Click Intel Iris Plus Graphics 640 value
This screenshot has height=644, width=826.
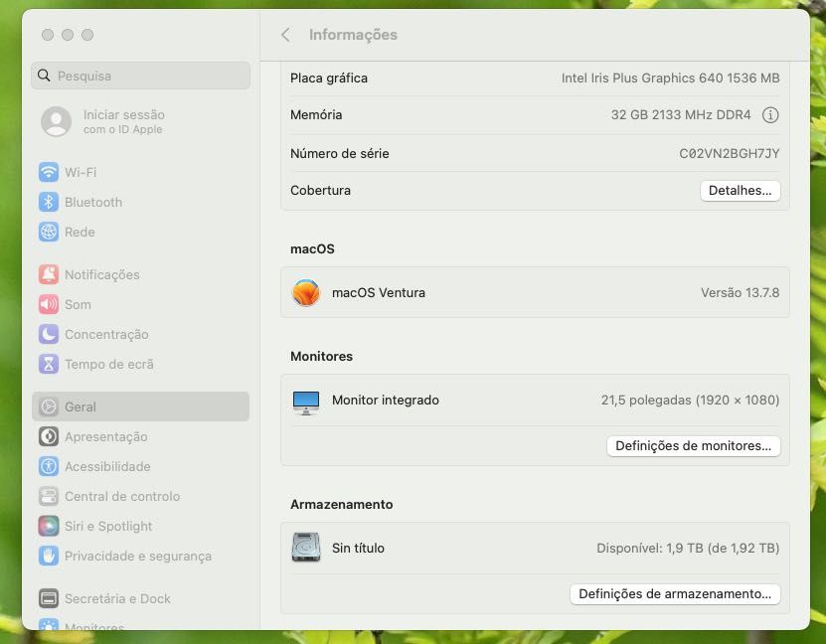tap(671, 78)
